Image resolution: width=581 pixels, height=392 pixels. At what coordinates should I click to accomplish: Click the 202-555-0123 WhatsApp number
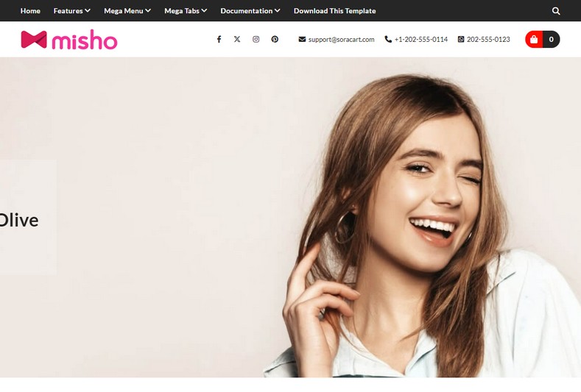click(488, 39)
